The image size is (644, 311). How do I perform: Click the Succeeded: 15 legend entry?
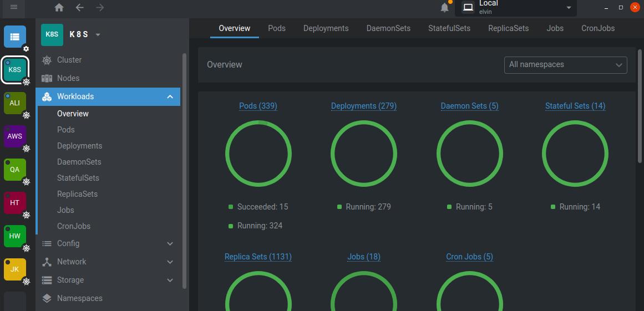click(x=258, y=207)
